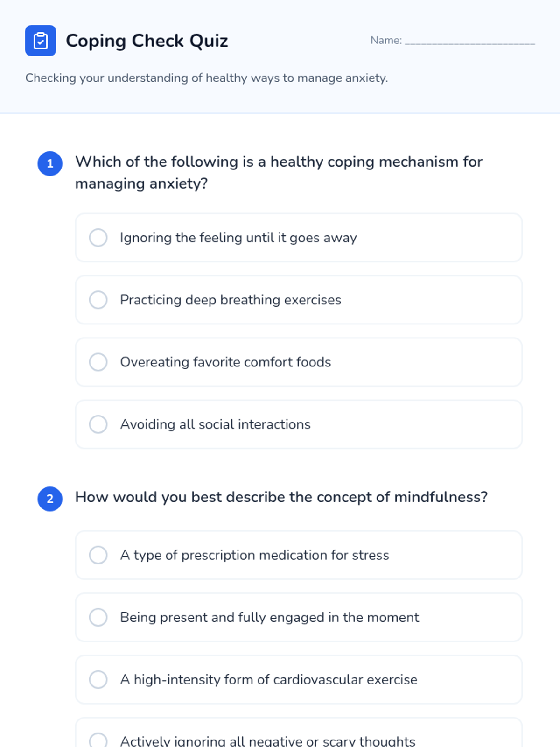
Task: Click the cardiovascular exercise answer text
Action: (268, 680)
